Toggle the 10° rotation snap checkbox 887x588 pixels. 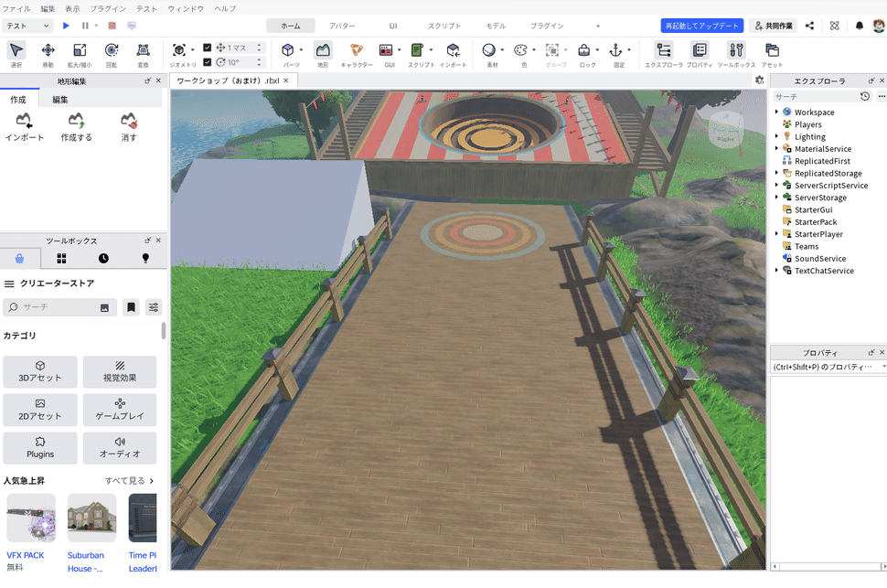[207, 61]
